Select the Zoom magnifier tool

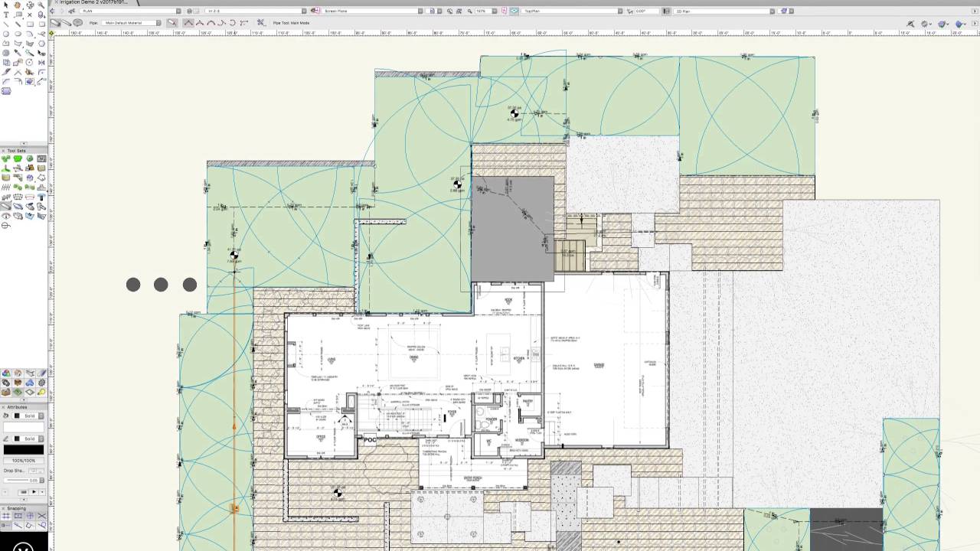click(x=41, y=5)
